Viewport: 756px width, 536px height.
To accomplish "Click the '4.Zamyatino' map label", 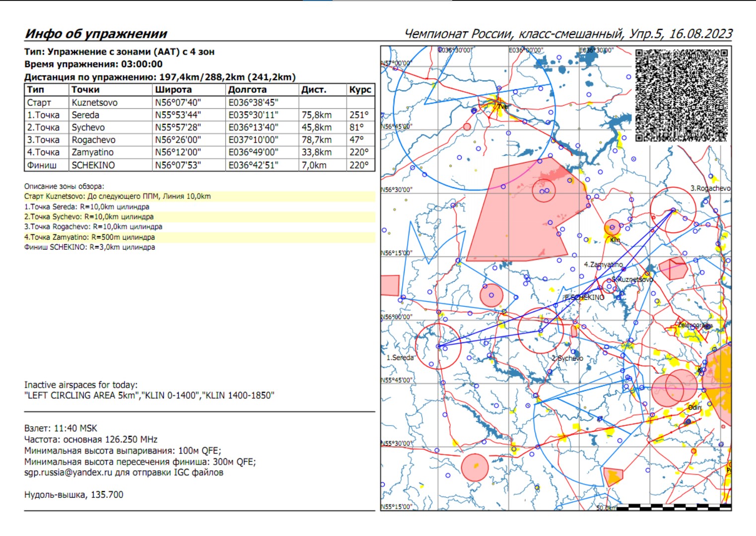I will click(x=603, y=265).
